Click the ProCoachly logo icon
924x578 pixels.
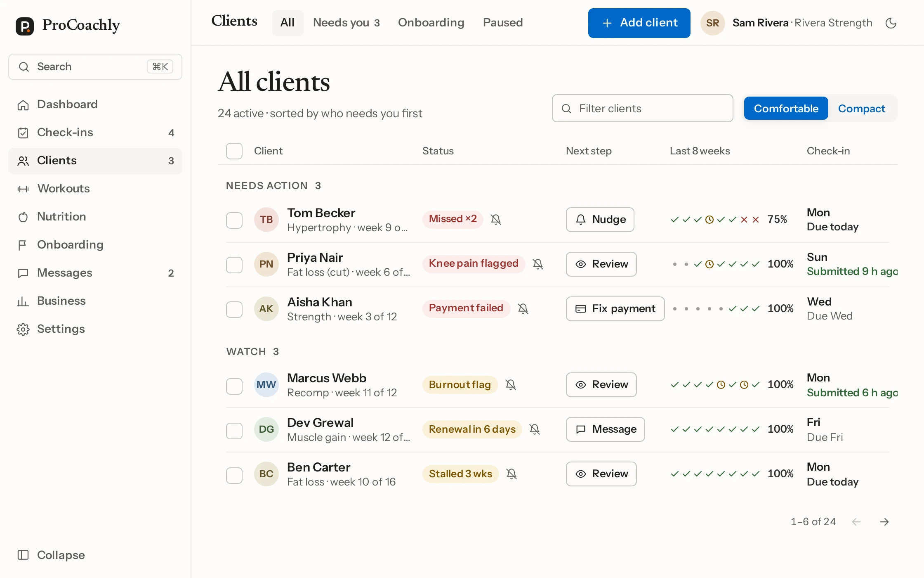[x=25, y=26]
